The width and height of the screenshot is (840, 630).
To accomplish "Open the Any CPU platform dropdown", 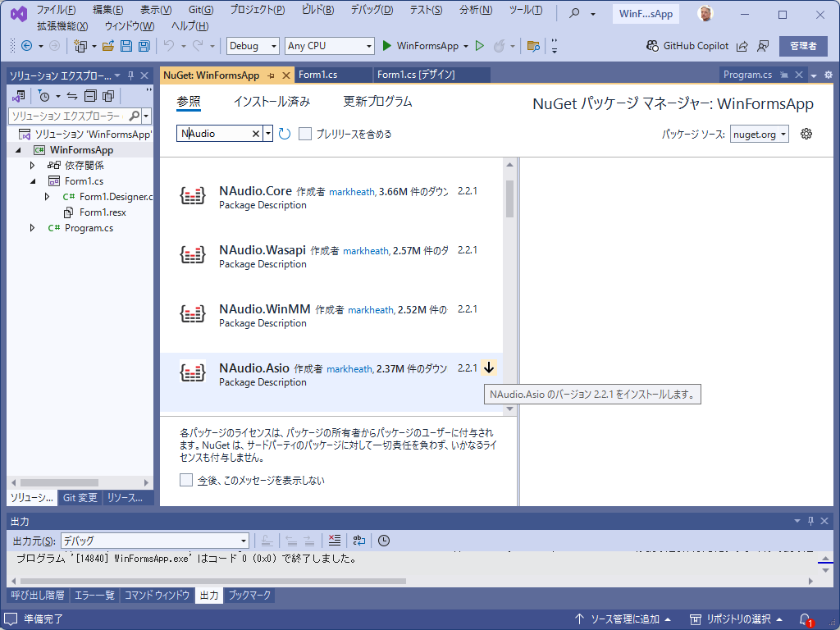I will 330,46.
